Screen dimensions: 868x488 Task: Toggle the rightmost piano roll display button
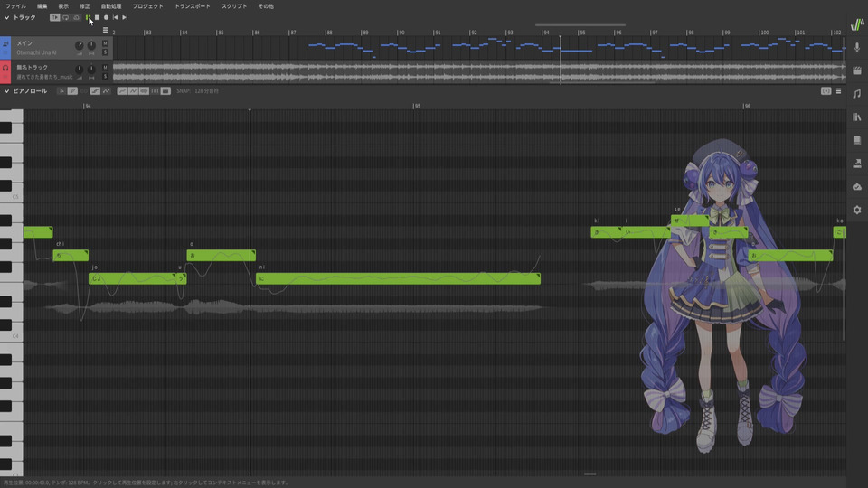pyautogui.click(x=165, y=90)
